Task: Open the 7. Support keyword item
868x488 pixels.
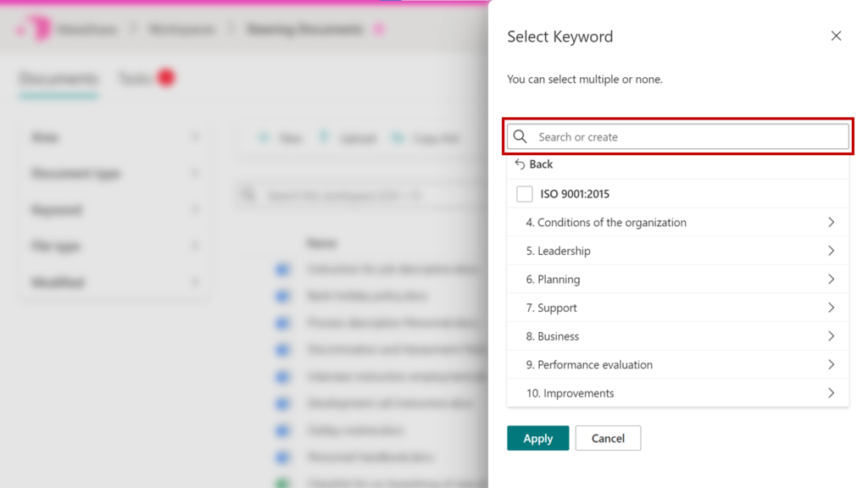Action: pos(551,308)
